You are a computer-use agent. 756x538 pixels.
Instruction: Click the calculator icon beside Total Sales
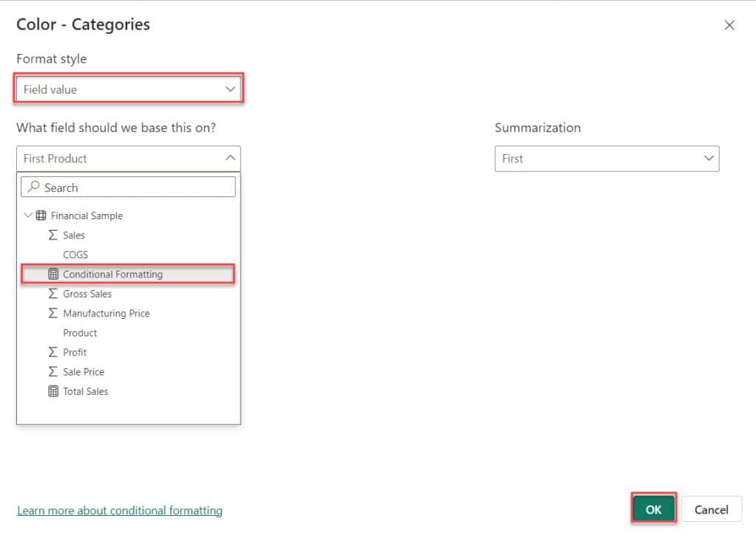point(53,391)
